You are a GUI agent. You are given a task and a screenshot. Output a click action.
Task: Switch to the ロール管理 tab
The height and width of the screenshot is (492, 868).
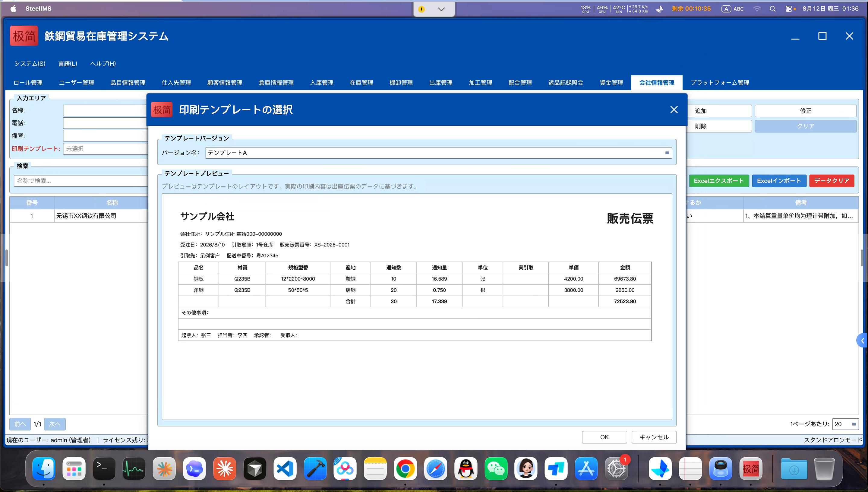coord(28,82)
